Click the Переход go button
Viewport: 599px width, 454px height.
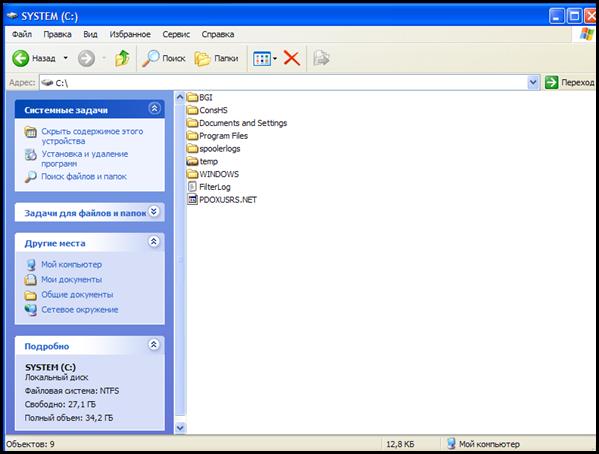(x=570, y=83)
